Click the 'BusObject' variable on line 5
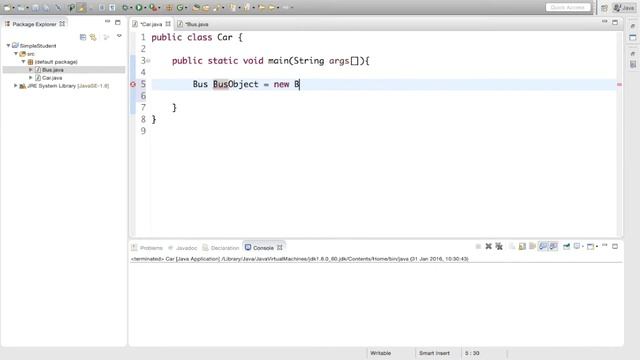 pos(236,84)
